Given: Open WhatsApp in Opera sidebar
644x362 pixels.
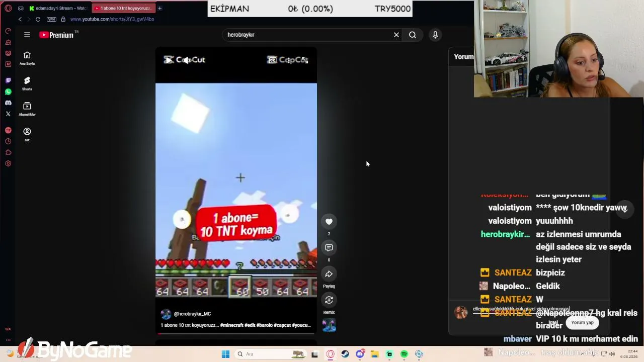Looking at the screenshot, I should [8, 92].
